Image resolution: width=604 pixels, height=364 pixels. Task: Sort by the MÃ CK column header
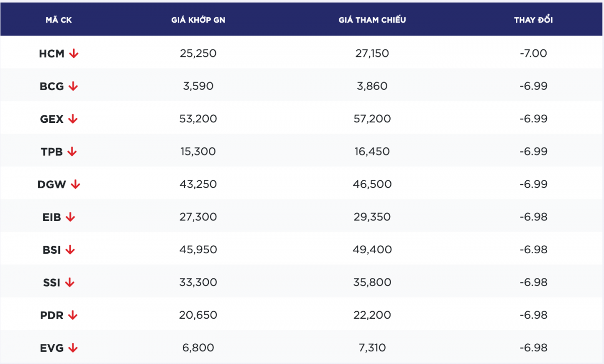coord(59,20)
